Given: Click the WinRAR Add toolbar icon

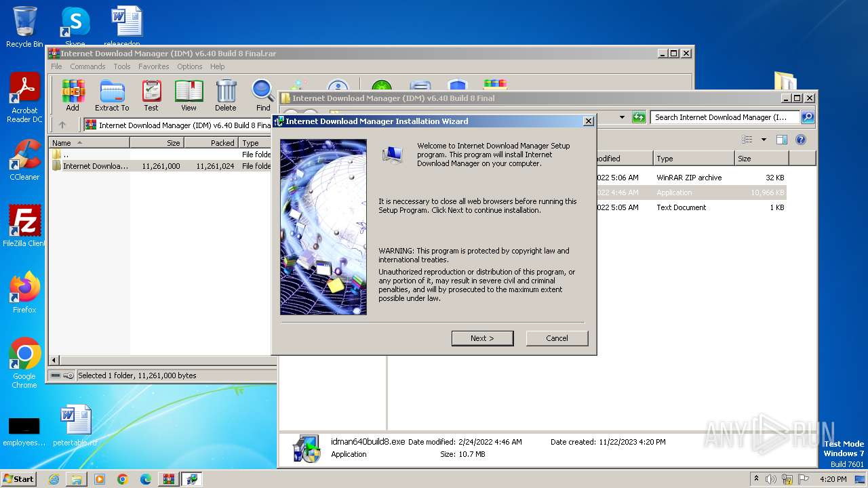Looking at the screenshot, I should [x=73, y=96].
